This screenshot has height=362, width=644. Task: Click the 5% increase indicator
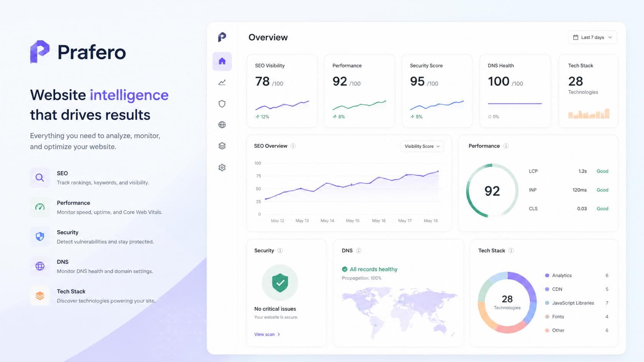416,117
